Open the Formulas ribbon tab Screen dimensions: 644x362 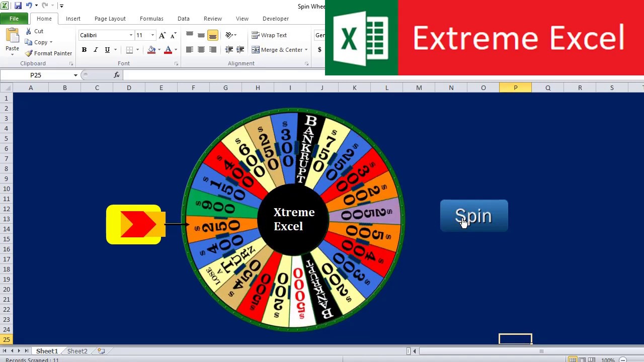tap(151, 19)
